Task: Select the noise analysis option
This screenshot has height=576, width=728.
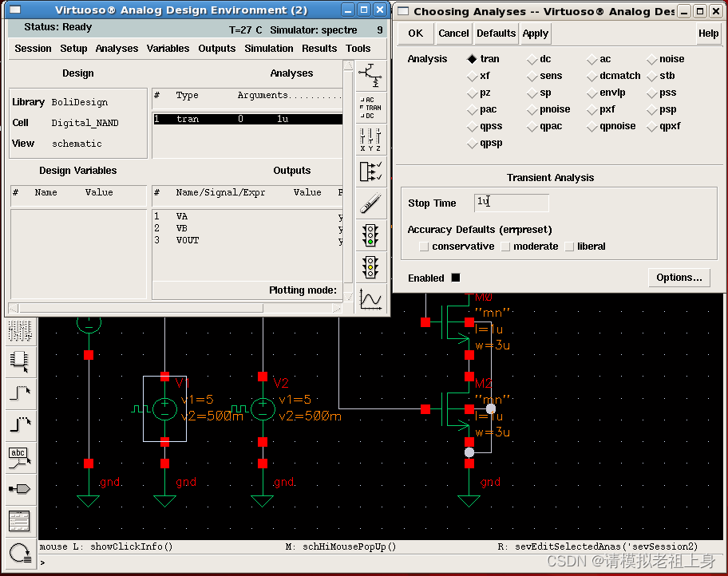Action: [652, 59]
